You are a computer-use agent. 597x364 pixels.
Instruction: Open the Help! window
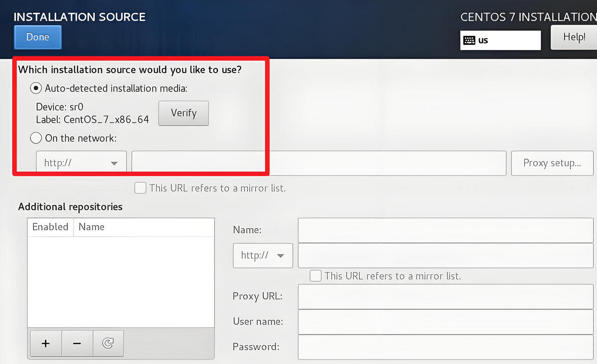574,37
